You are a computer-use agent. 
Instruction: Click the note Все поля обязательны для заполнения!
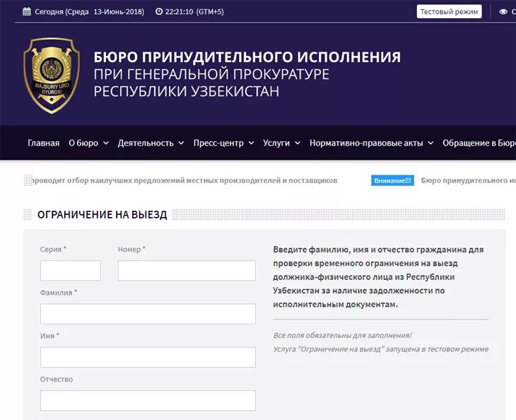[x=343, y=335]
